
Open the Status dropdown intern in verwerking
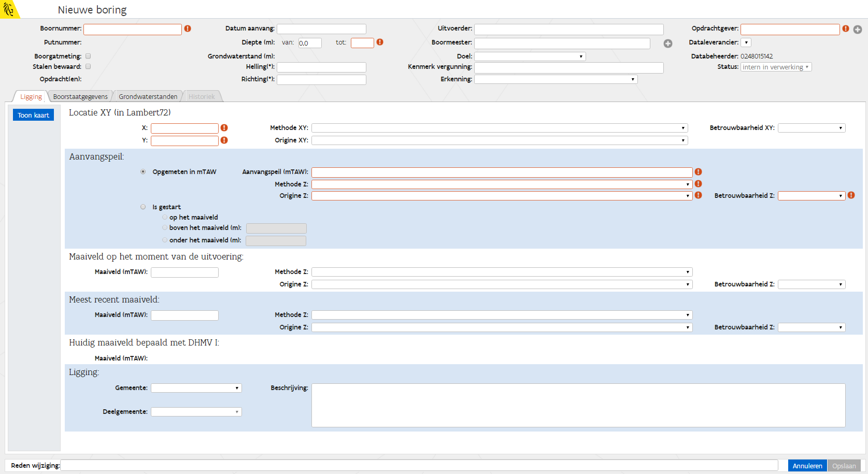click(776, 67)
